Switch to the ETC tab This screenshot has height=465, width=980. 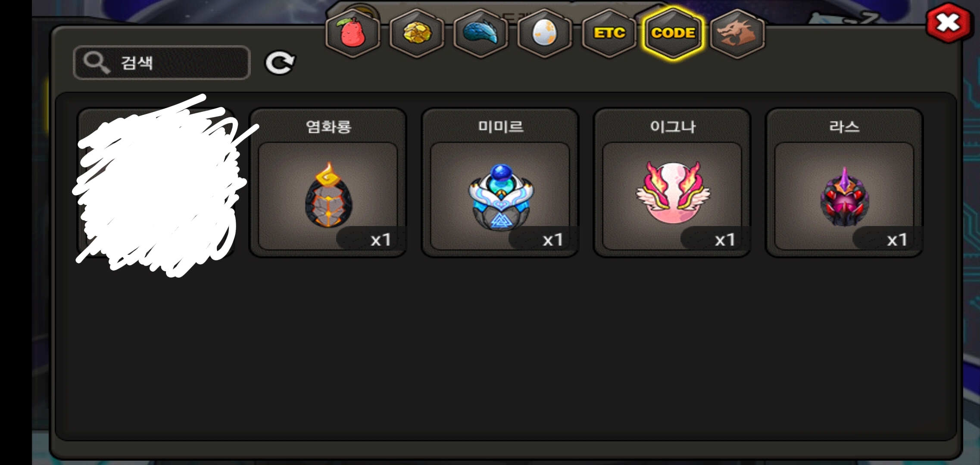click(609, 33)
